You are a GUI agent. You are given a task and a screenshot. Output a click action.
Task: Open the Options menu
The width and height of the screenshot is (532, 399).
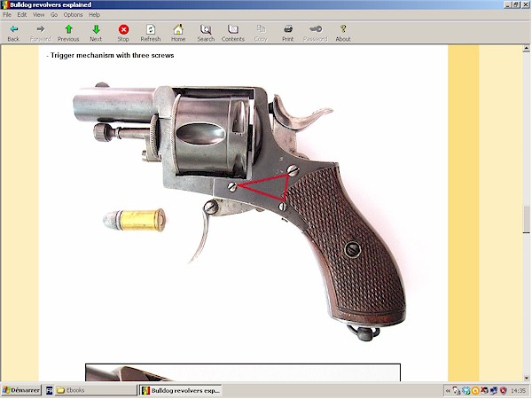pos(73,15)
